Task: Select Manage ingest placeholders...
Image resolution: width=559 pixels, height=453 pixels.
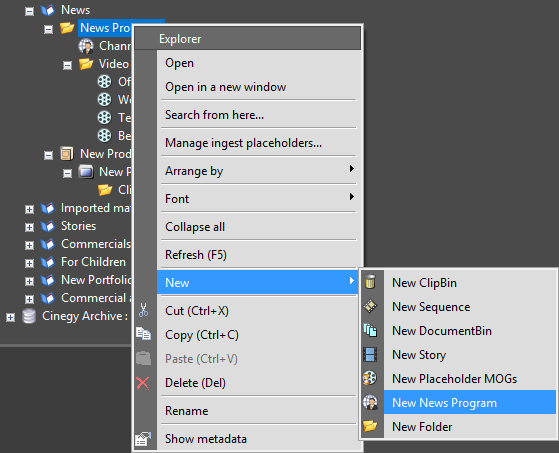Action: (258, 143)
